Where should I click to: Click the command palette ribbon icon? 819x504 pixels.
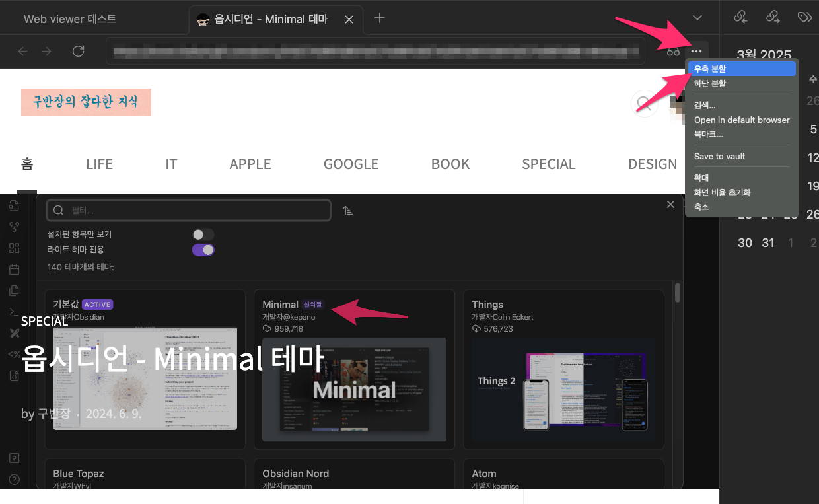point(14,312)
